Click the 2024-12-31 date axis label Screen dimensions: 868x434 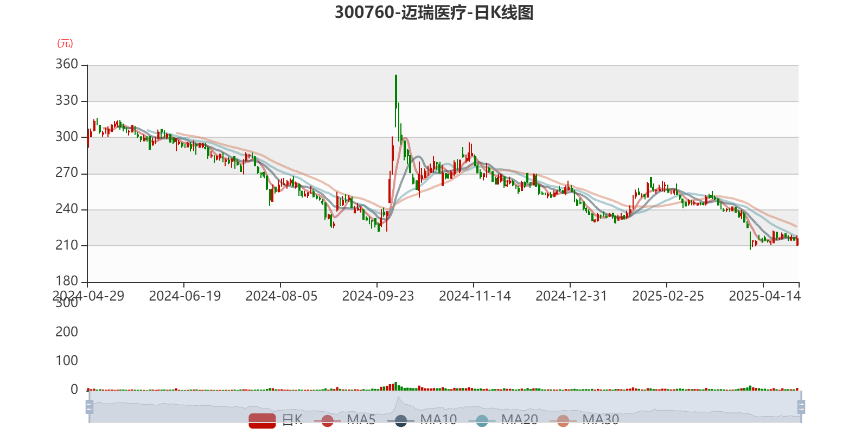point(571,296)
